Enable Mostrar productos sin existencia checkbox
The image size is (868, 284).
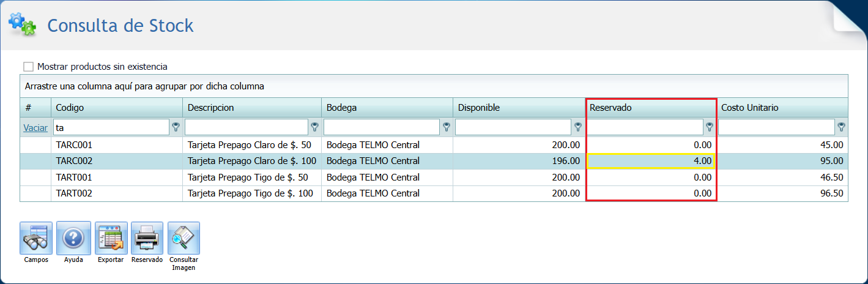(28, 67)
